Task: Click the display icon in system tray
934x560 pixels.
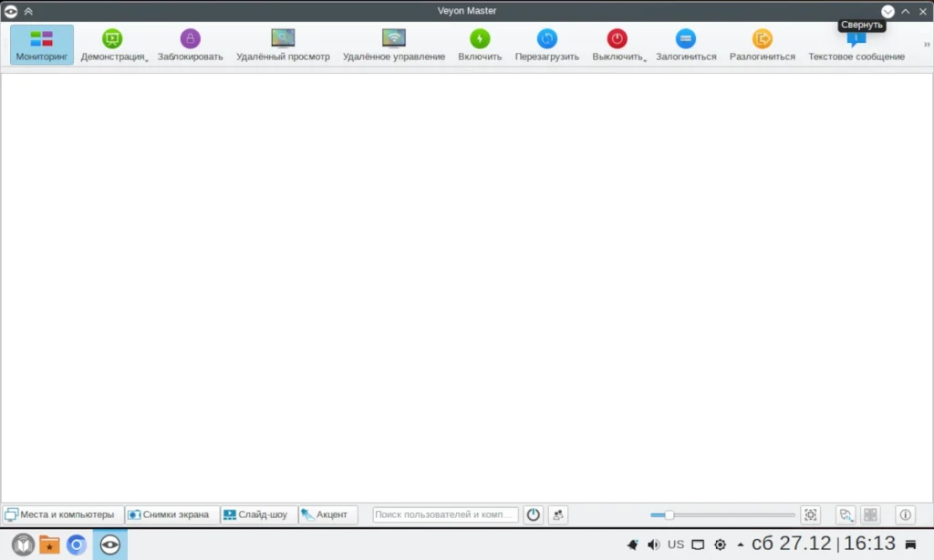Action: click(x=698, y=544)
